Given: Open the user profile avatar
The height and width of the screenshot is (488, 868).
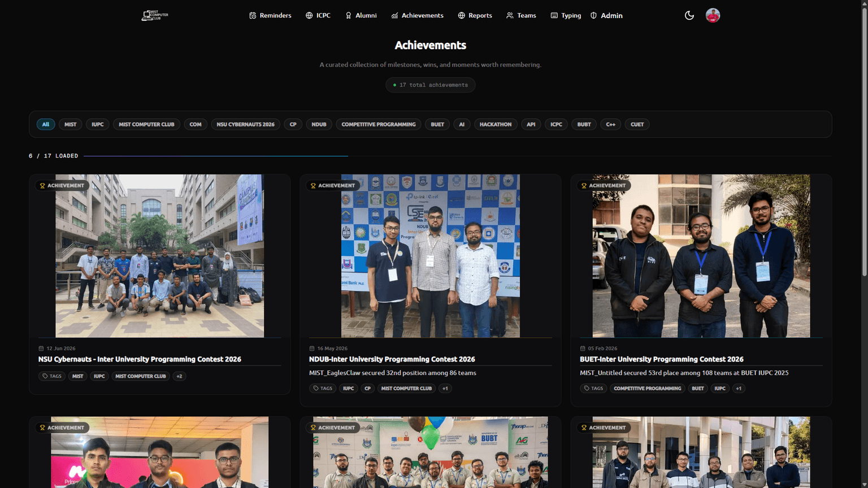Looking at the screenshot, I should coord(713,15).
